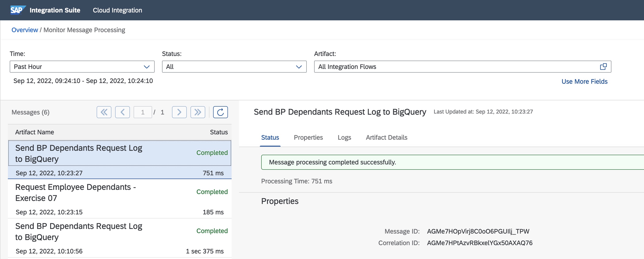Go to previous messages page
This screenshot has height=259, width=644.
point(123,112)
